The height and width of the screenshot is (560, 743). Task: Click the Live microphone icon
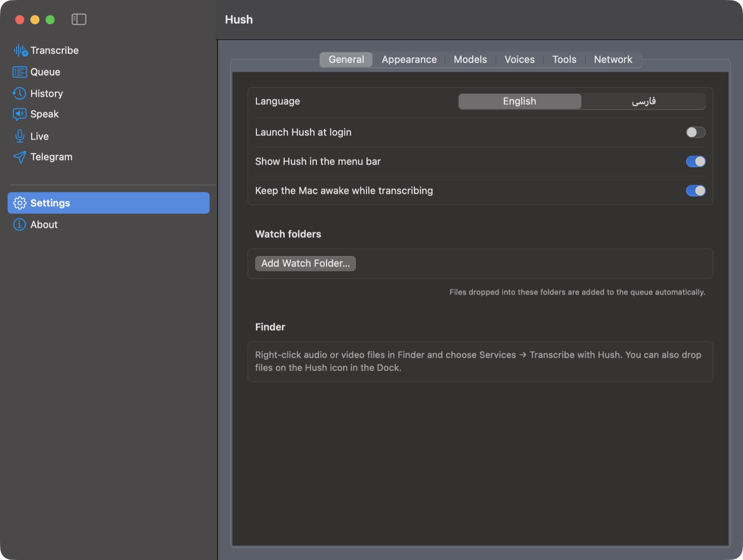point(20,136)
